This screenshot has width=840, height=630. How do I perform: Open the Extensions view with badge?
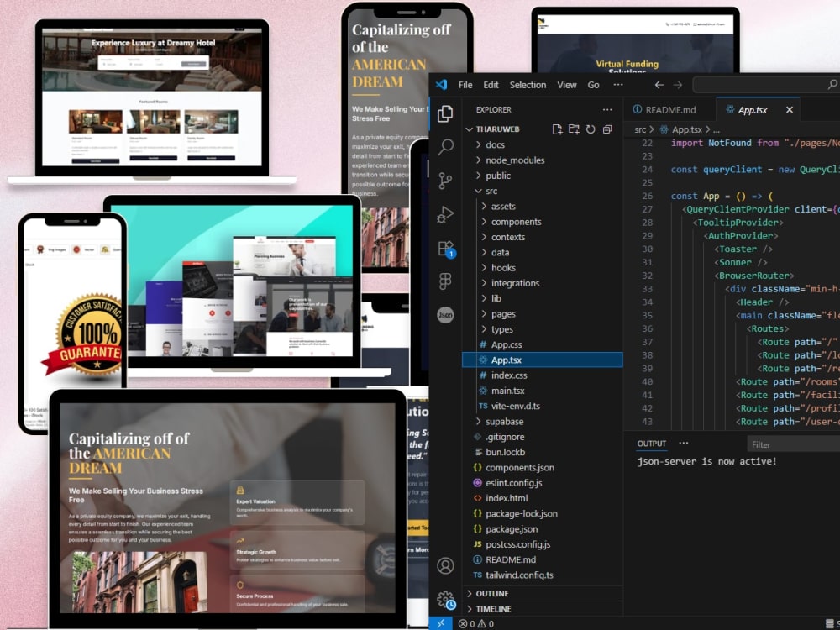[x=446, y=249]
